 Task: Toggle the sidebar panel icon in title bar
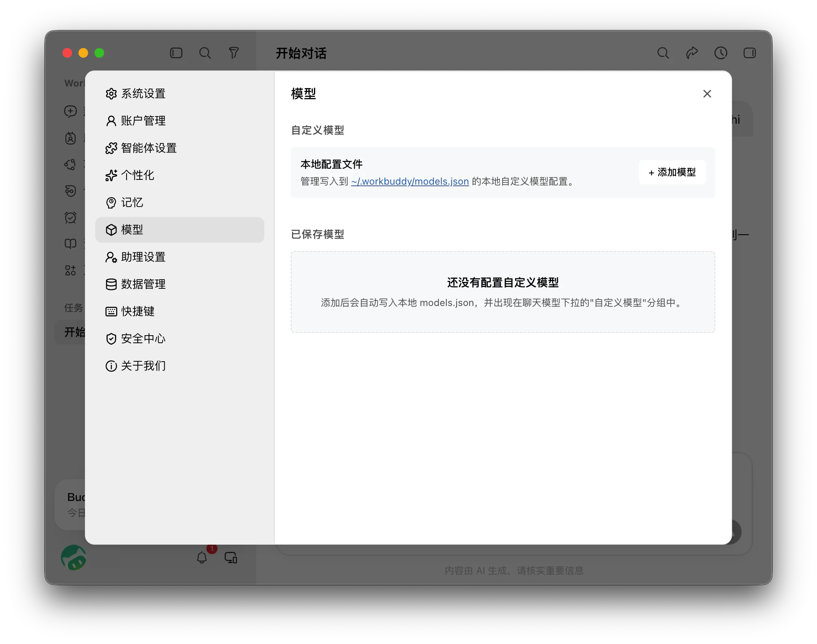pyautogui.click(x=176, y=53)
